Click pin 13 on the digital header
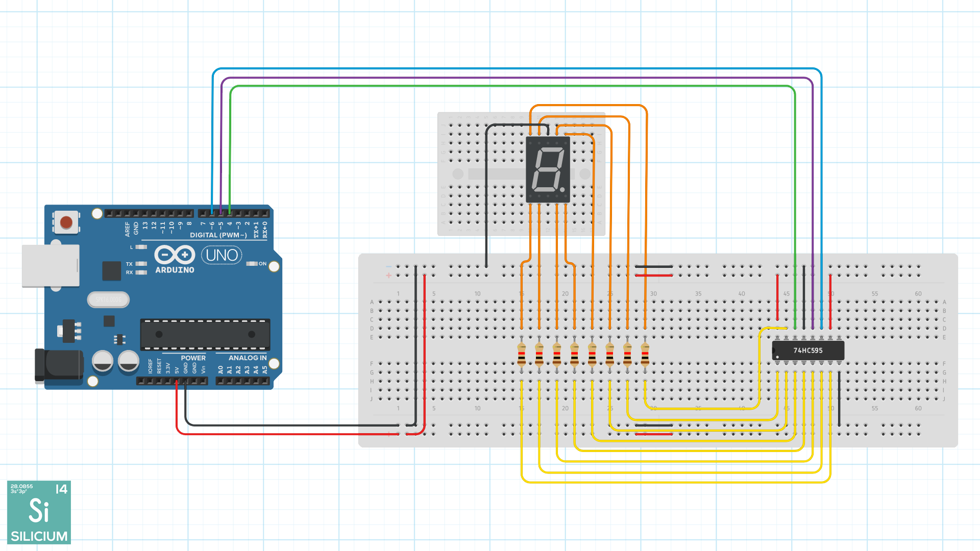Image resolution: width=980 pixels, height=551 pixels. pos(145,213)
